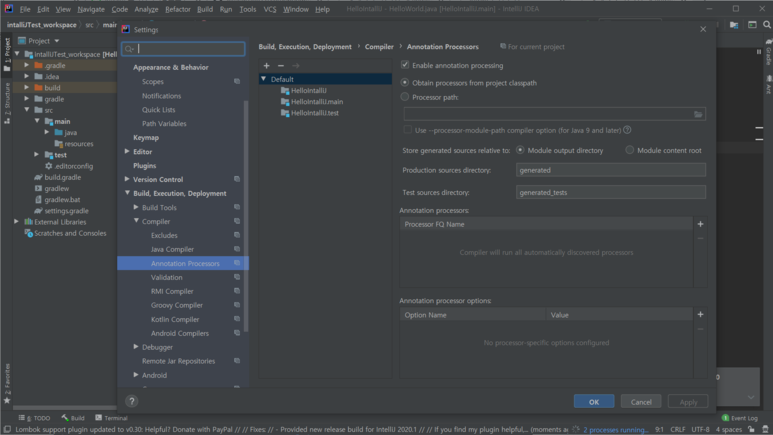This screenshot has width=773, height=435.
Task: Expand Version Control settings group
Action: 127,179
